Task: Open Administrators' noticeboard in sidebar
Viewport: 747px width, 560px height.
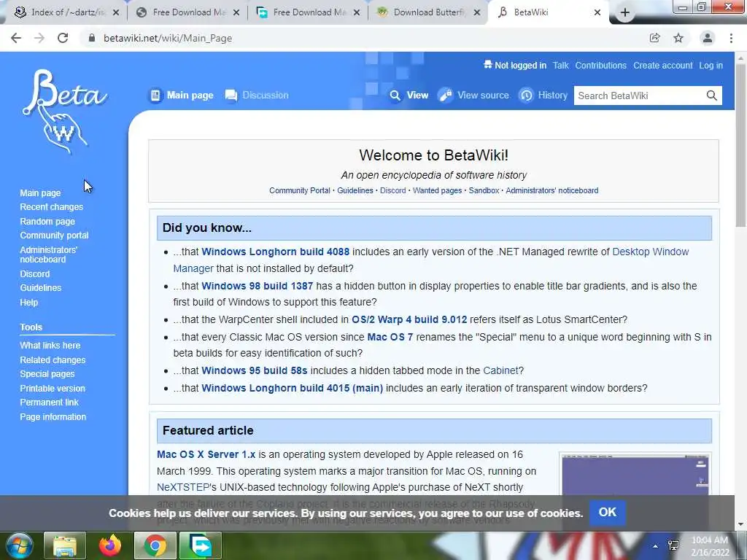Action: tap(49, 254)
